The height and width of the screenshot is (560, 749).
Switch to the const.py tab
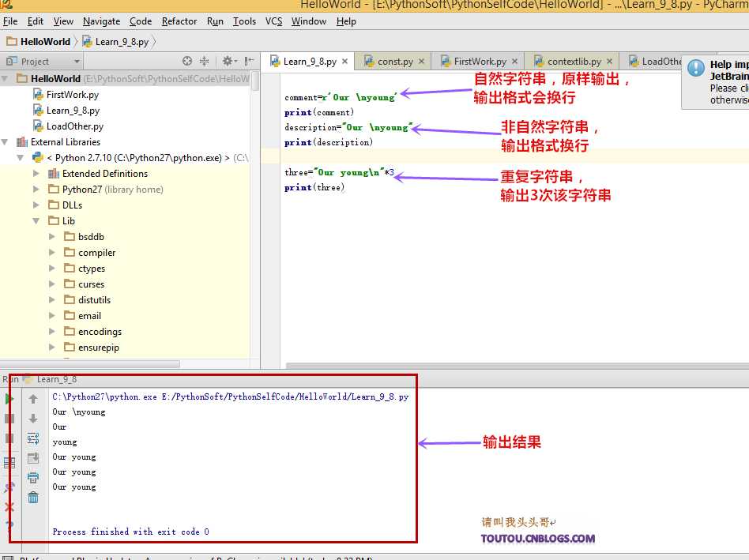[391, 60]
